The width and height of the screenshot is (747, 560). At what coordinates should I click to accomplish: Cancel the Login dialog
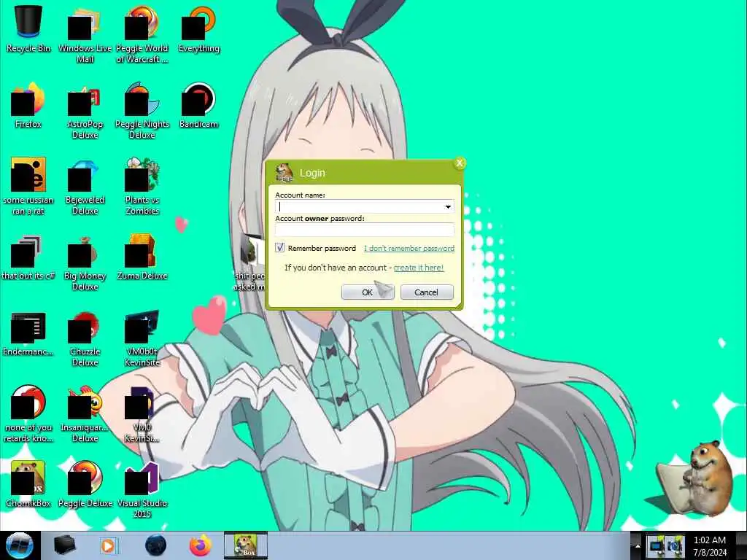click(x=426, y=292)
